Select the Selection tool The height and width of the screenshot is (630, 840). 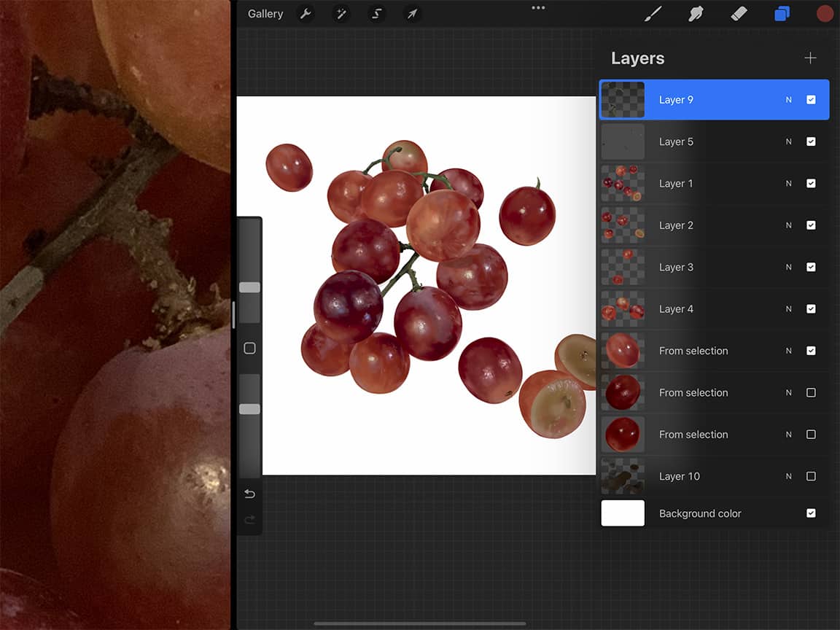pyautogui.click(x=376, y=13)
